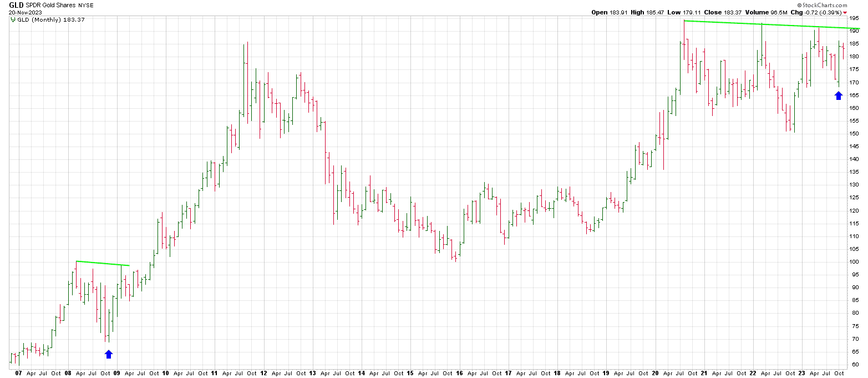Click the 20 year label on time axis
The image size is (868, 378).
coord(655,374)
